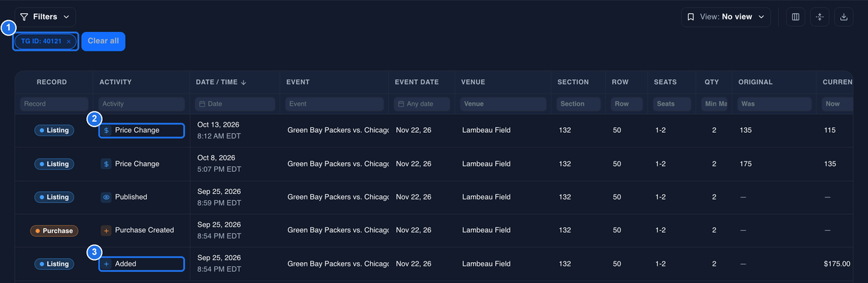The height and width of the screenshot is (283, 868).
Task: Click the plus icon beside Added
Action: (x=106, y=264)
